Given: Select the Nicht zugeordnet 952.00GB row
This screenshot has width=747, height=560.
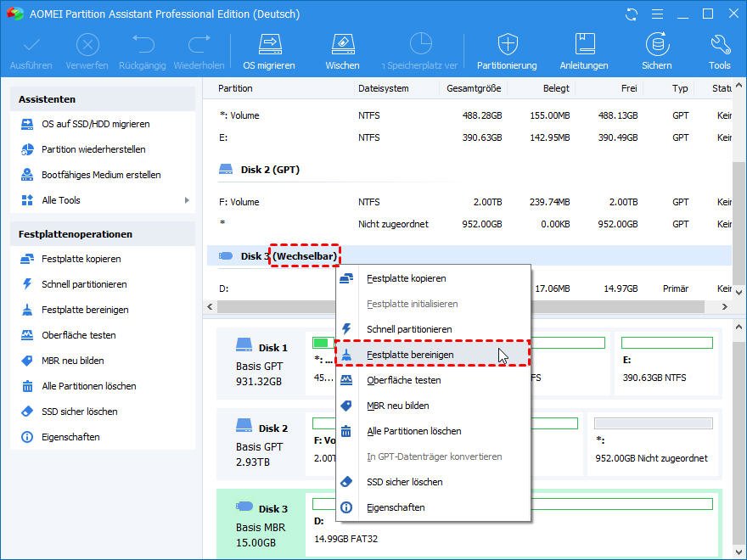Looking at the screenshot, I should [469, 224].
